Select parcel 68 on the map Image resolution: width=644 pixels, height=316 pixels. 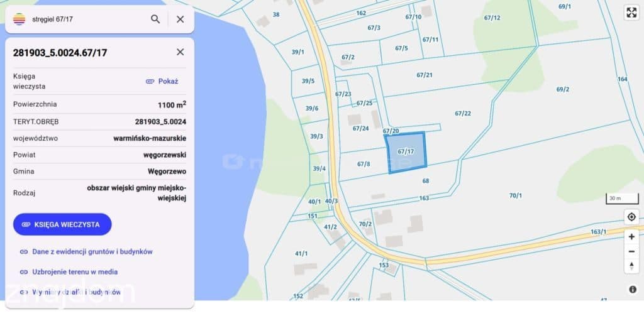(x=426, y=180)
